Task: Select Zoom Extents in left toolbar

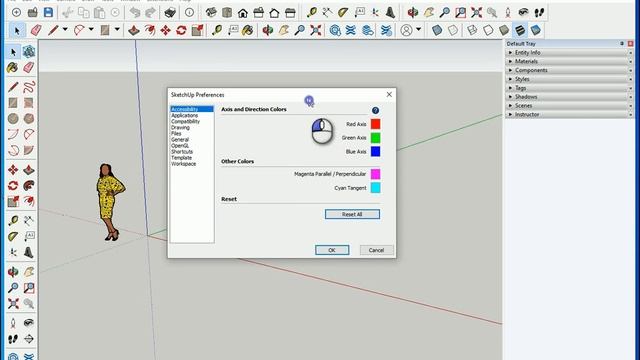Action: 13,304
